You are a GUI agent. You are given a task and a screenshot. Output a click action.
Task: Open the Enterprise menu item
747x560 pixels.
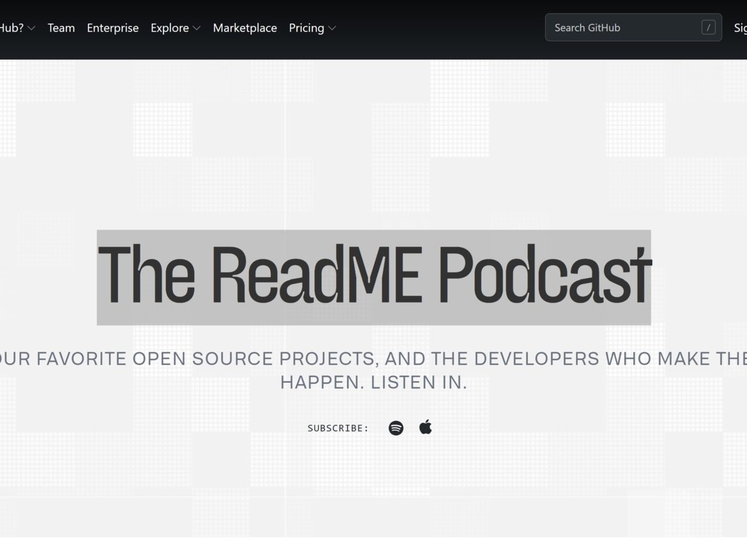[113, 28]
